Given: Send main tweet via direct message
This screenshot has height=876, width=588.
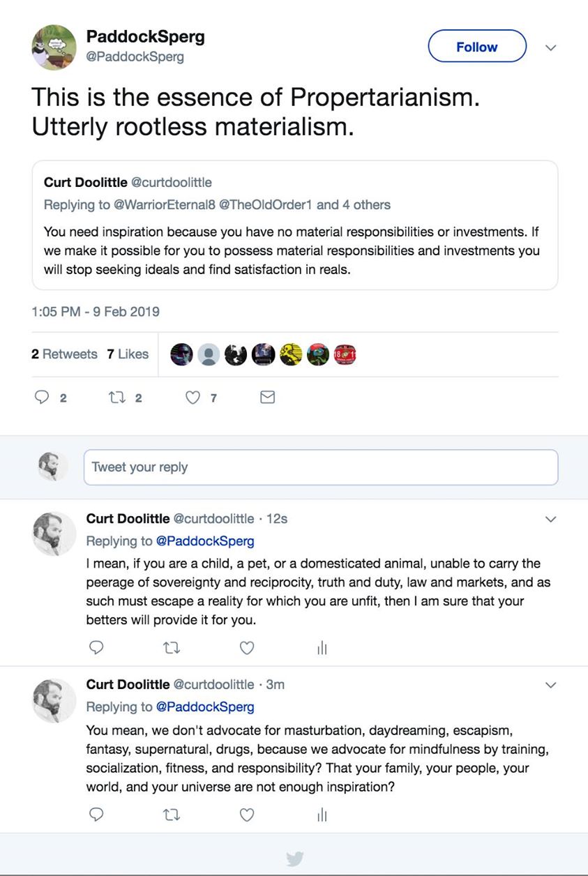Looking at the screenshot, I should 267,398.
